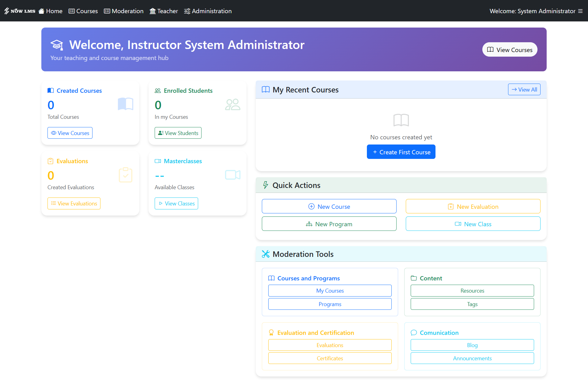Open Announcements under Comunication
The image size is (588, 383).
pyautogui.click(x=472, y=358)
